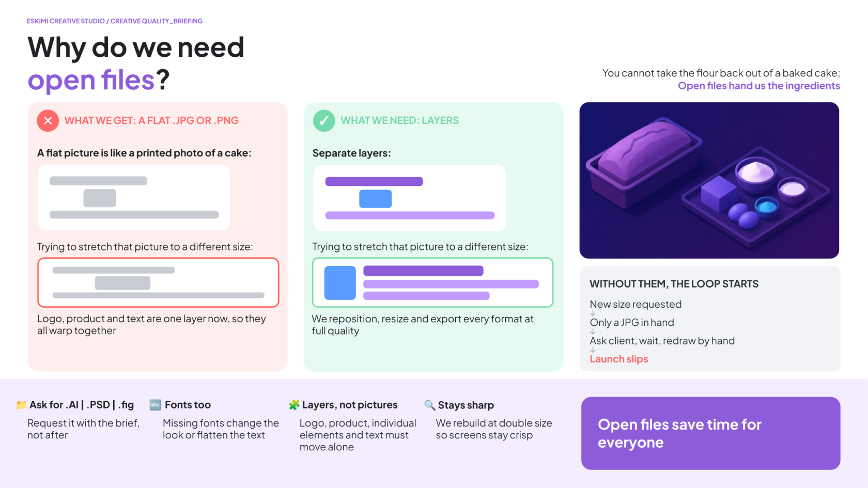The height and width of the screenshot is (488, 868).
Task: Click the green-bordered resized layout mockup
Action: point(433,282)
